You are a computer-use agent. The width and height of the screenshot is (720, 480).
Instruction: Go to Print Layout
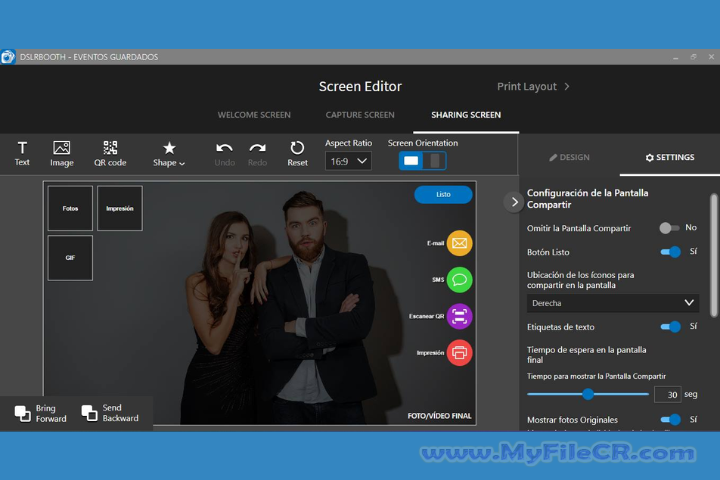[x=533, y=86]
